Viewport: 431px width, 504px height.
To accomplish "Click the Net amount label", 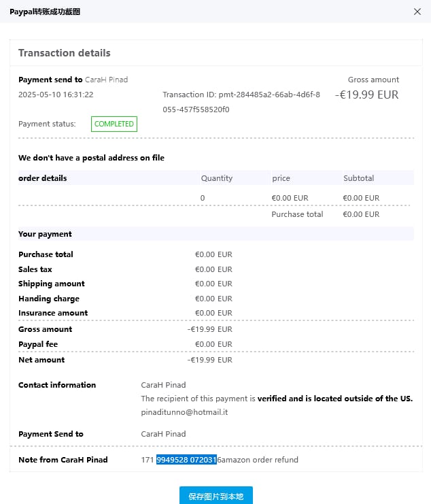I will pos(41,360).
